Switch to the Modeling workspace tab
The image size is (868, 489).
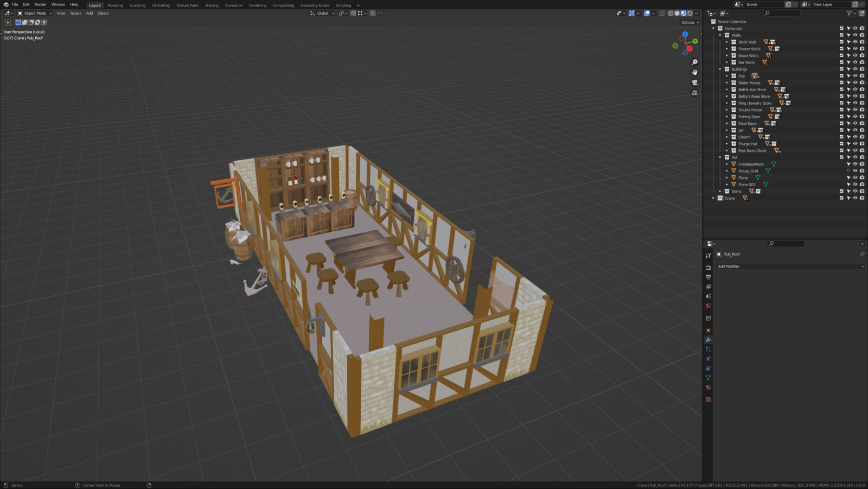tap(115, 5)
